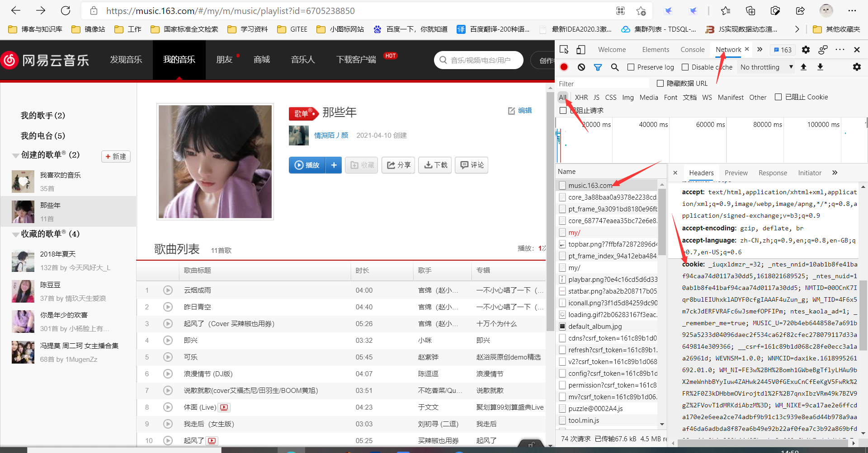This screenshot has width=868, height=453.
Task: Check box beside music.163.com request
Action: (x=562, y=185)
